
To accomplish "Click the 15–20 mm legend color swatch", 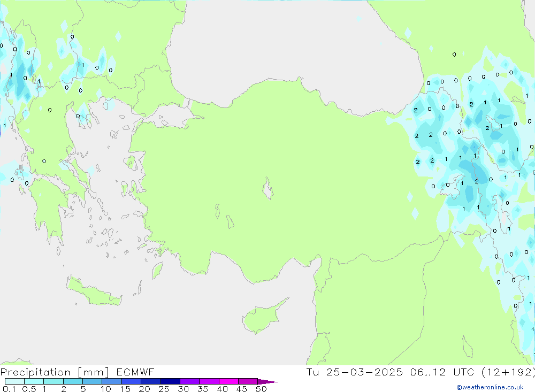I will click(132, 381).
